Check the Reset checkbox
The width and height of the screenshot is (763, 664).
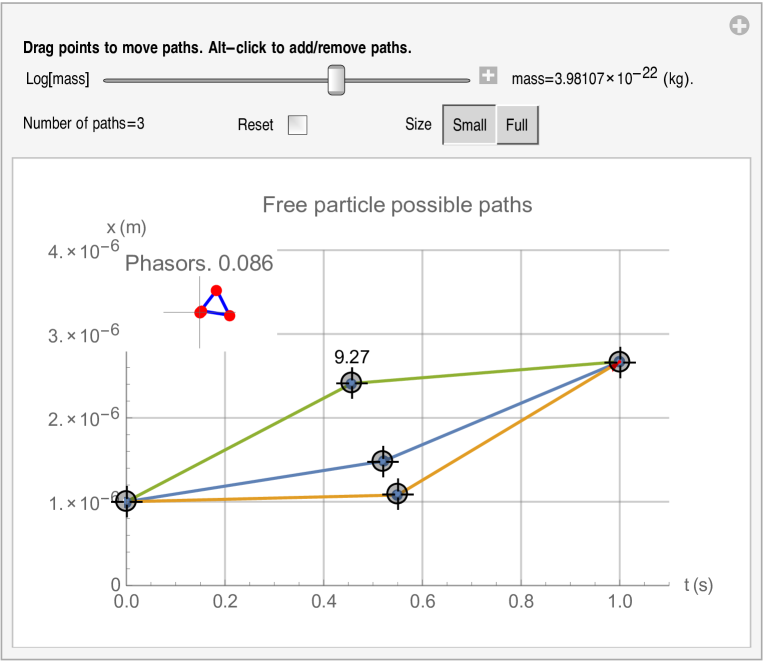(297, 125)
